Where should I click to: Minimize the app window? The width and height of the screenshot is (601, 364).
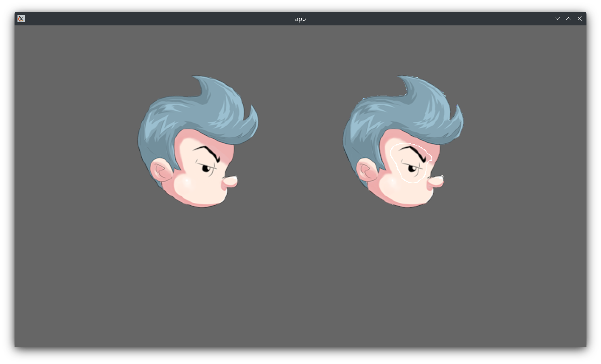(557, 19)
